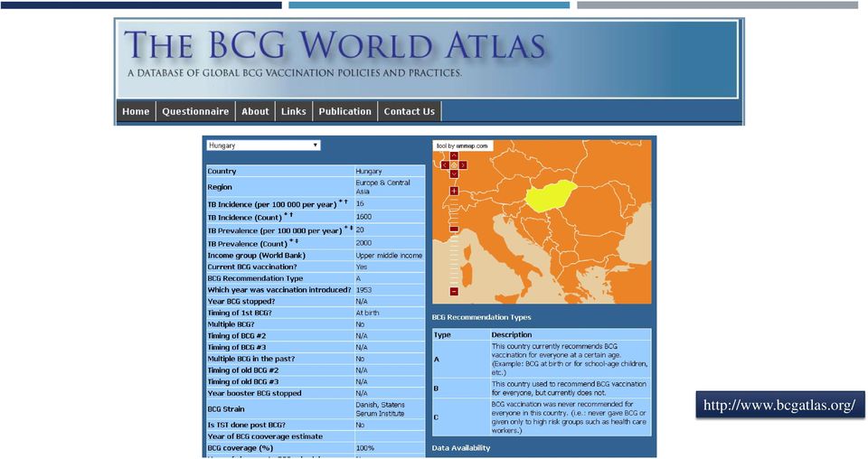The image size is (868, 459).
Task: Click the highlighted yellow Hungary on the map
Action: (x=549, y=196)
